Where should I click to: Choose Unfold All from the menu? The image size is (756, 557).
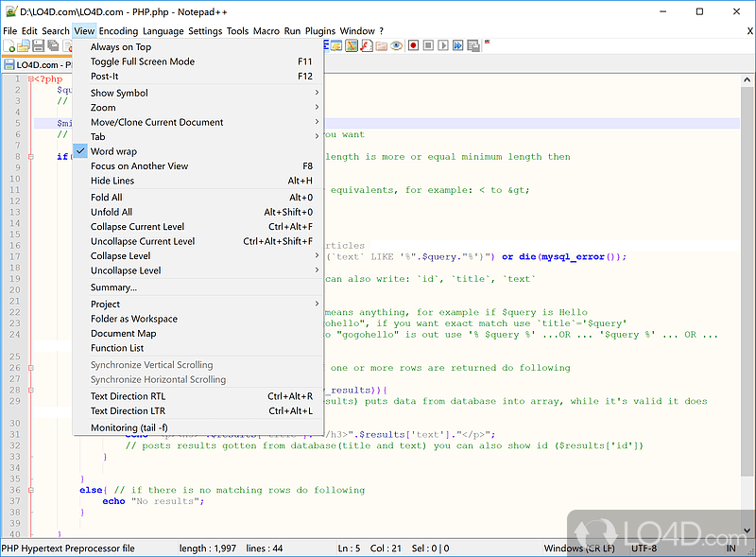198,212
